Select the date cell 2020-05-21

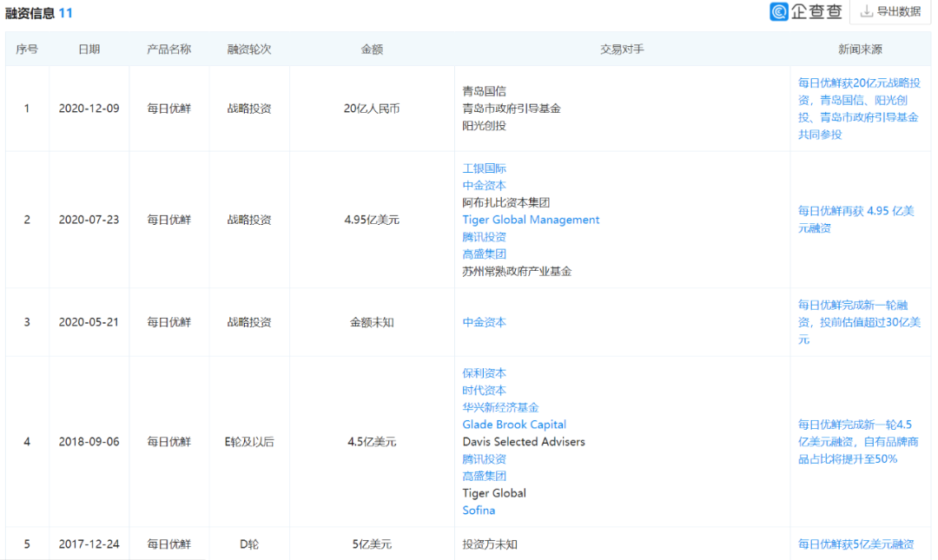(x=89, y=322)
